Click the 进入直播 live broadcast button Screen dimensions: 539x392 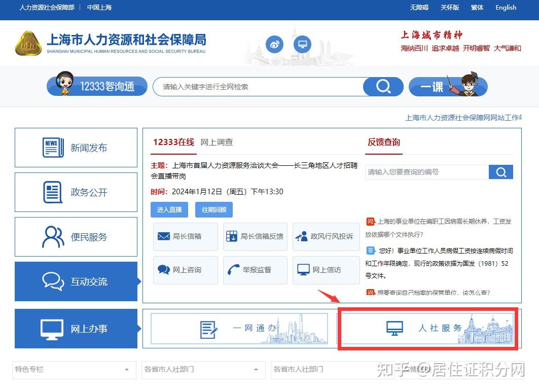pos(169,209)
